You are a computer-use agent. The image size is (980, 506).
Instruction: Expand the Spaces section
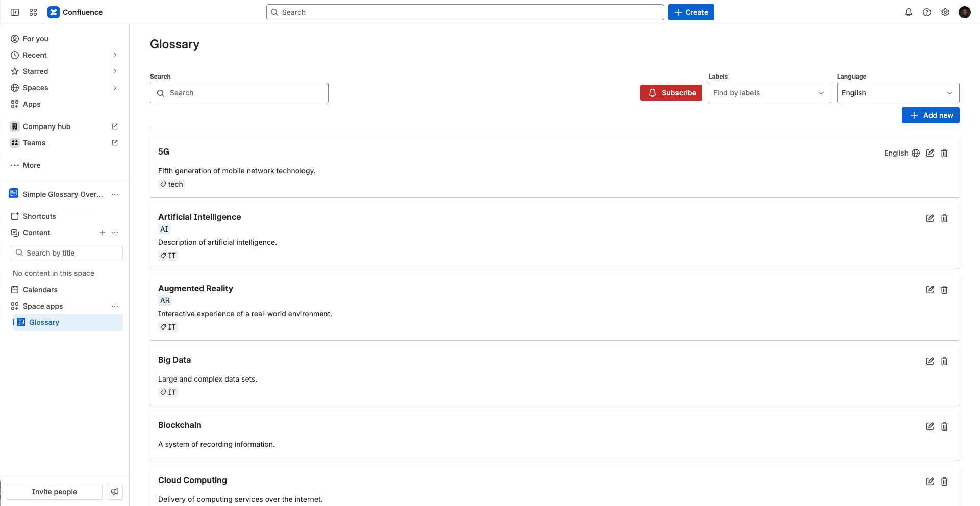coord(114,87)
